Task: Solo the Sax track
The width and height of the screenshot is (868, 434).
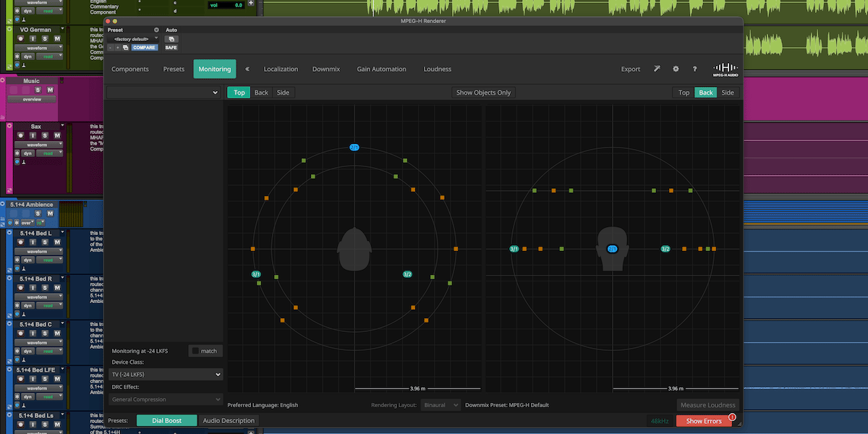Action: tap(45, 136)
